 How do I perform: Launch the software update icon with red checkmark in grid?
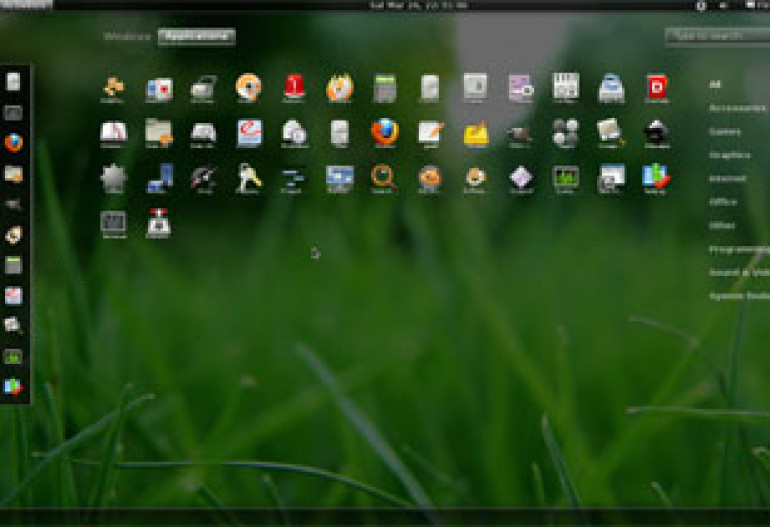click(656, 178)
